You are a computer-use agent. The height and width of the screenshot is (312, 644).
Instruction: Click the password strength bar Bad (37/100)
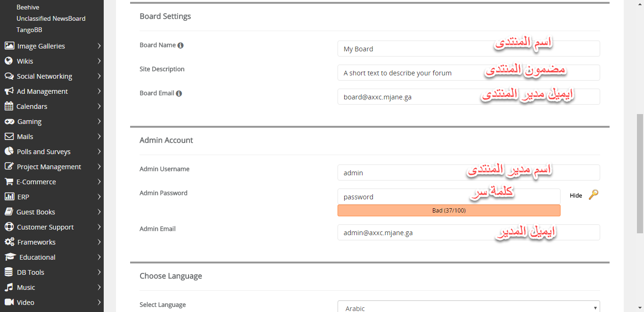click(449, 210)
